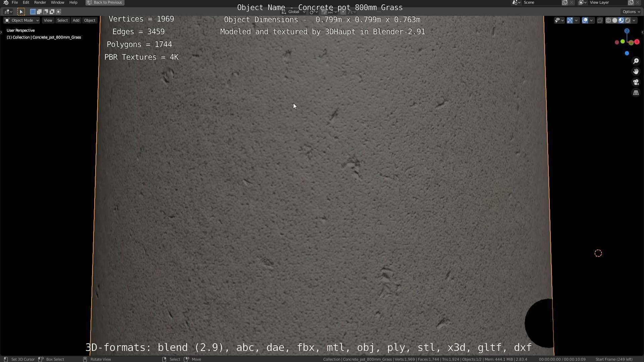Open the Add menu in viewport header
Screen dimensions: 644x362
[x=76, y=20]
